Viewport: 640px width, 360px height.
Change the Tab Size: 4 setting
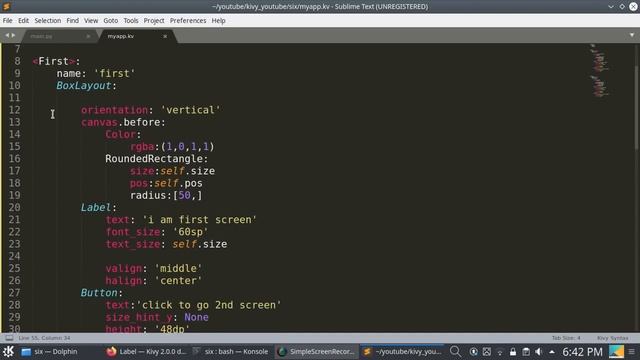pos(566,338)
